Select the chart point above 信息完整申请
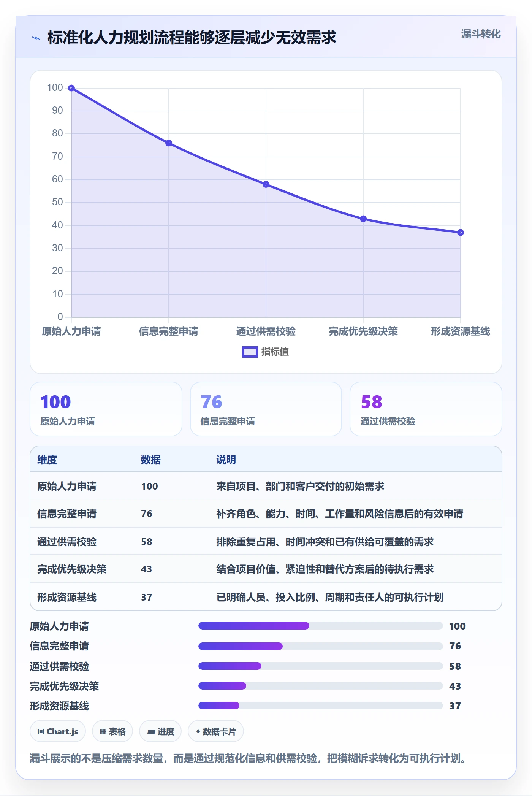532x796 pixels. [x=169, y=143]
